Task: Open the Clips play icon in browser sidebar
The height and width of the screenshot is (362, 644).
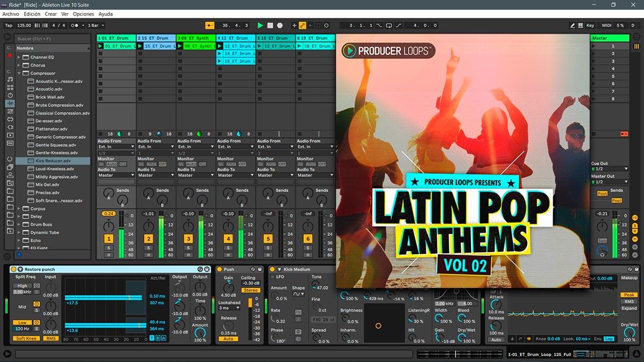Action: (x=10, y=135)
